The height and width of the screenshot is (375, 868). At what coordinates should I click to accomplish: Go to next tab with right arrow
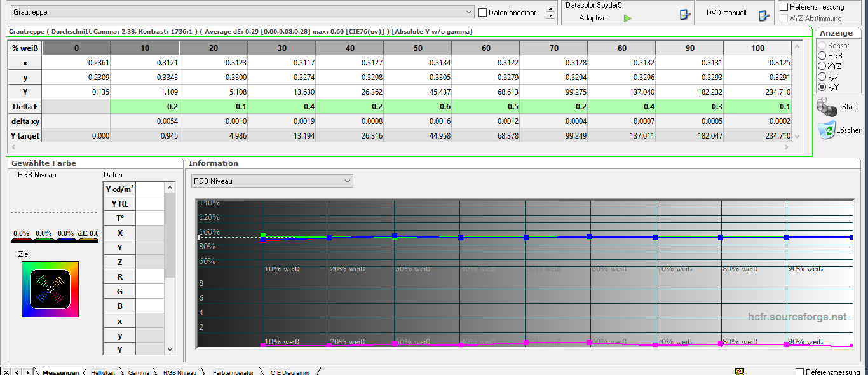pyautogui.click(x=27, y=371)
